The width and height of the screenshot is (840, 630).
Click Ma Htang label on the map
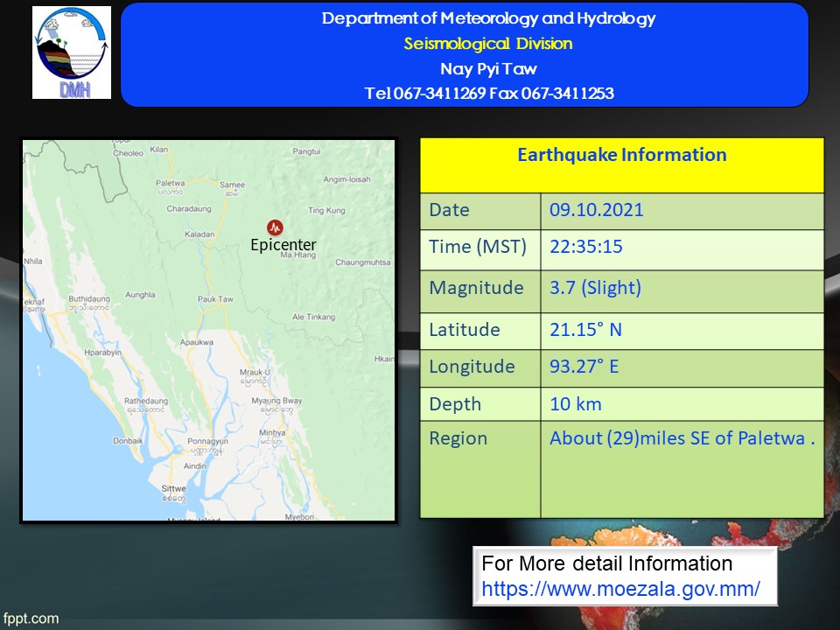pyautogui.click(x=298, y=255)
